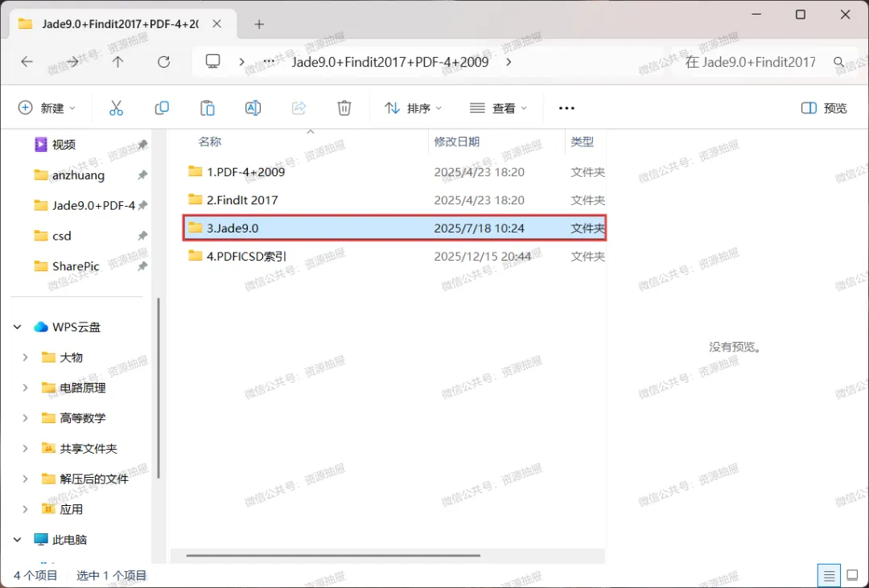Click the pin icon beside SharePic

(x=142, y=266)
